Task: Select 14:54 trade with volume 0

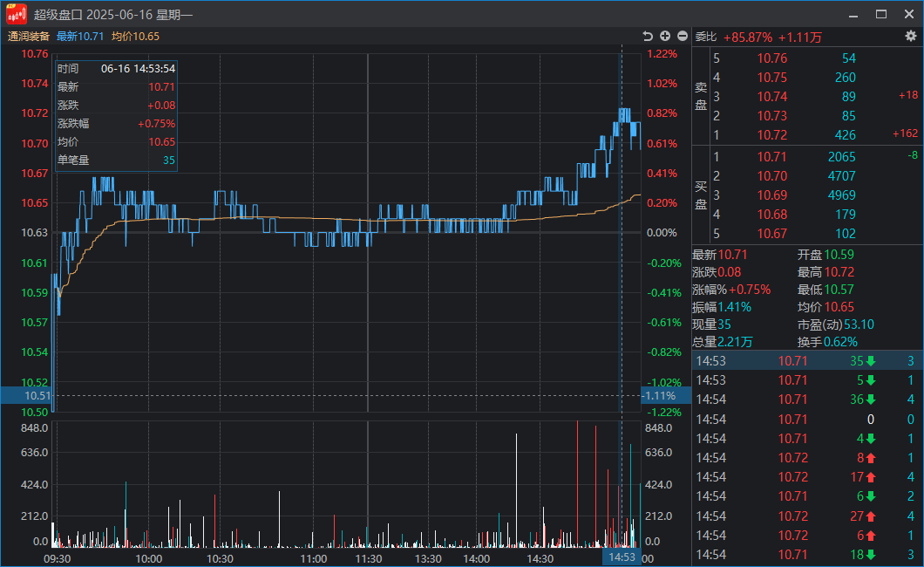Action: pos(807,419)
